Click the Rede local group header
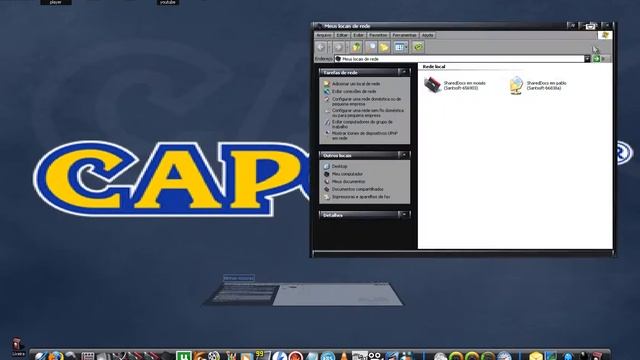 [x=434, y=66]
